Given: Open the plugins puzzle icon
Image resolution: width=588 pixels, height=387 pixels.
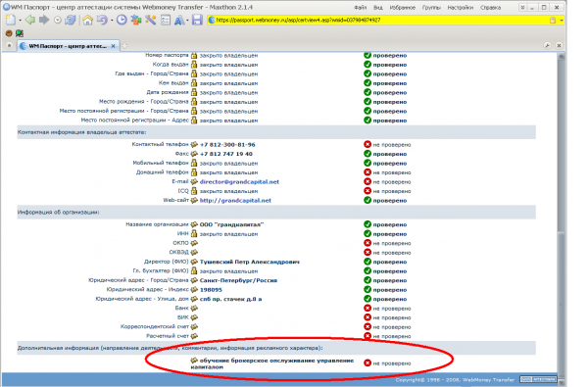Looking at the screenshot, I should (136, 20).
